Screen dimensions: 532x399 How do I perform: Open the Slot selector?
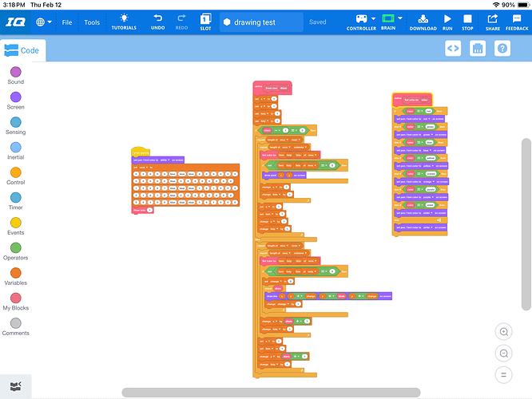[205, 22]
